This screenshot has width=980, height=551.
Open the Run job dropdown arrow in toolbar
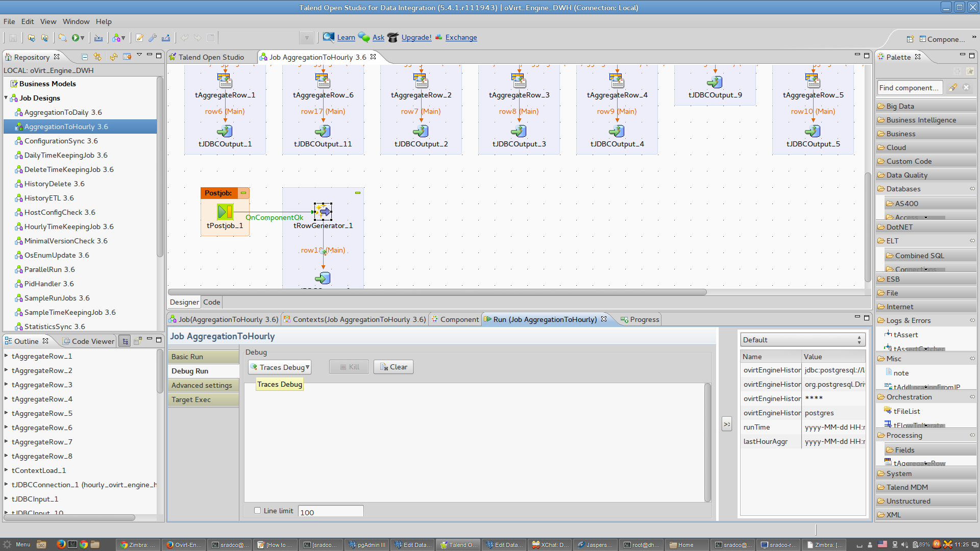(x=83, y=38)
